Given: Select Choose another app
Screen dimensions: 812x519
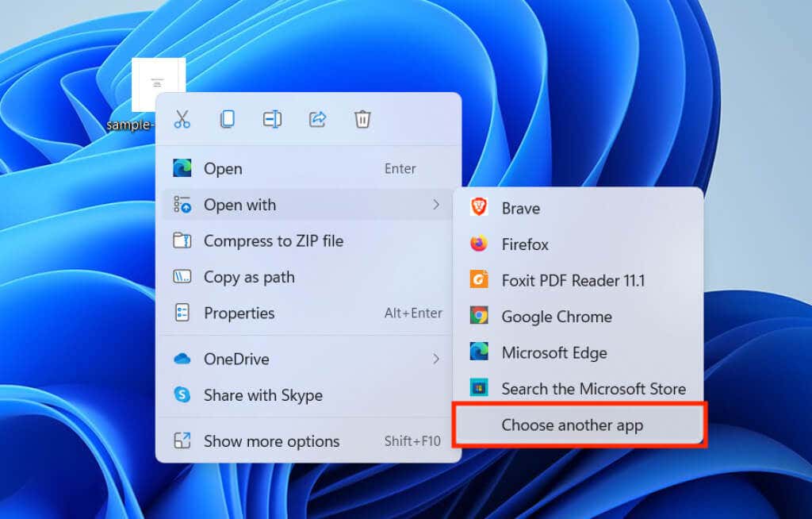Looking at the screenshot, I should [x=572, y=425].
